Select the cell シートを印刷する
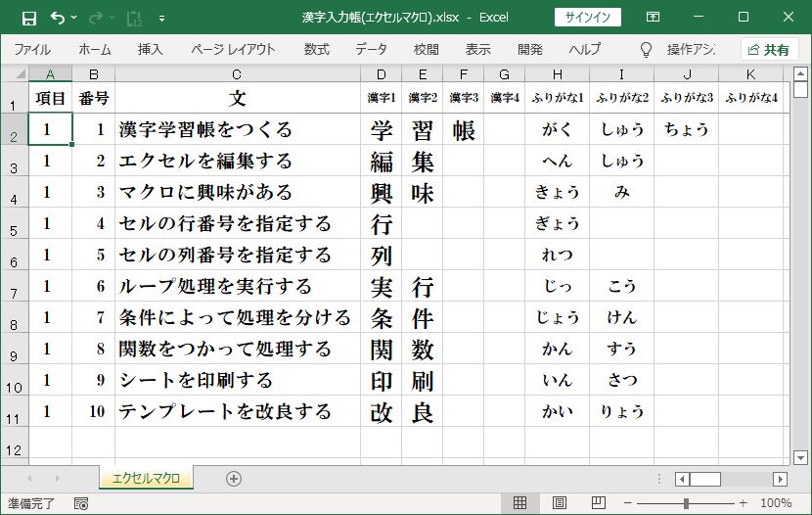 (x=237, y=380)
